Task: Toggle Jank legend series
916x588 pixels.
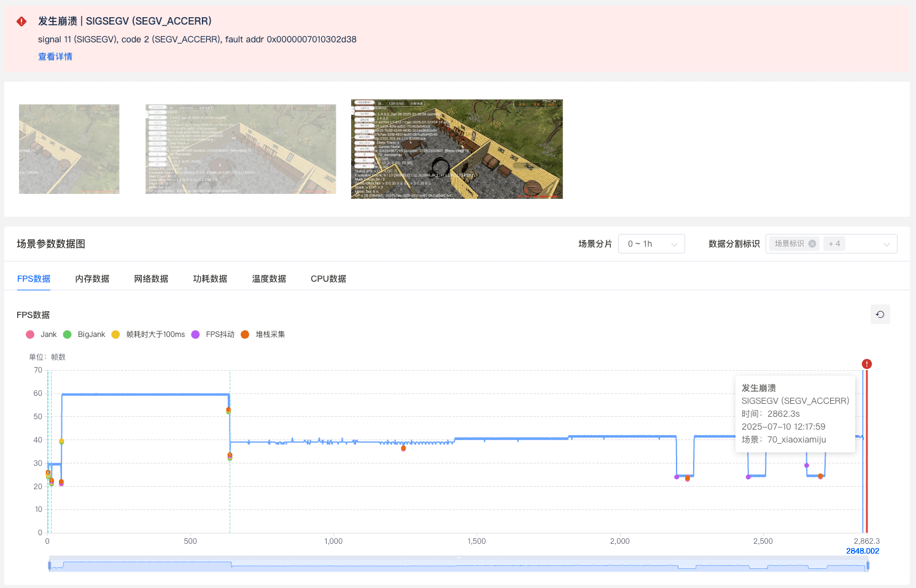Action: pyautogui.click(x=41, y=335)
